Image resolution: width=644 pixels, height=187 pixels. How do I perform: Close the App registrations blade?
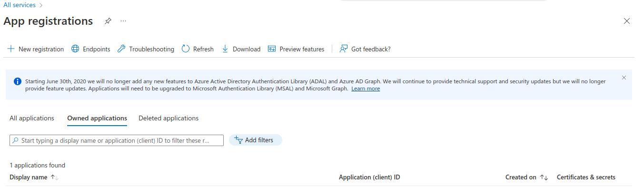(x=627, y=21)
